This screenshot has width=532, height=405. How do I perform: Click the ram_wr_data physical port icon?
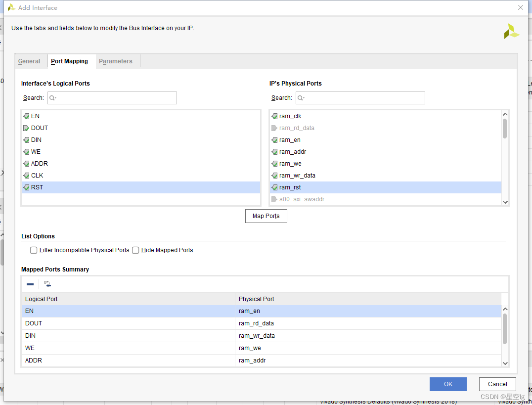(x=274, y=176)
